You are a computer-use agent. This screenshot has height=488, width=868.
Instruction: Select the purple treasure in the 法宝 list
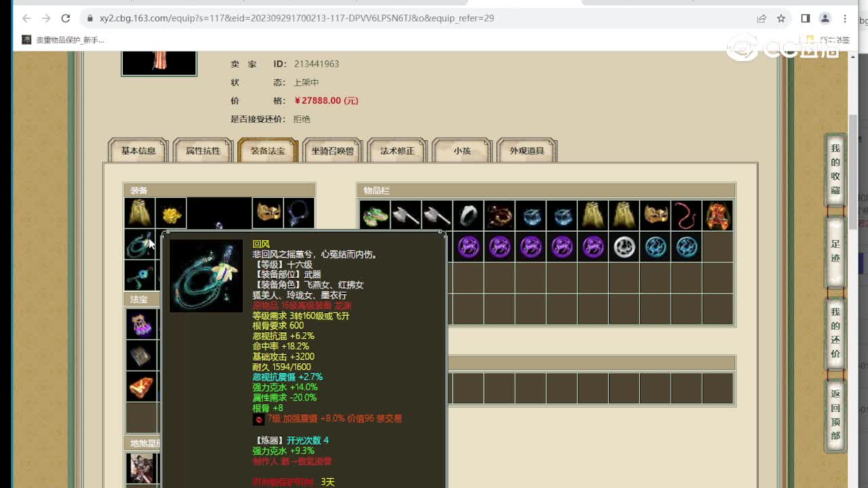(142, 324)
